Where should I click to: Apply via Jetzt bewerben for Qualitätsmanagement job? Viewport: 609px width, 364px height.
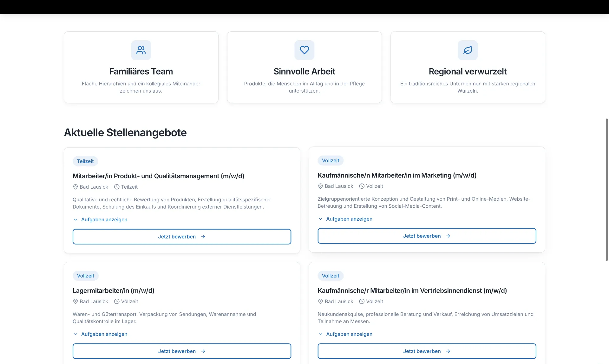click(x=182, y=237)
